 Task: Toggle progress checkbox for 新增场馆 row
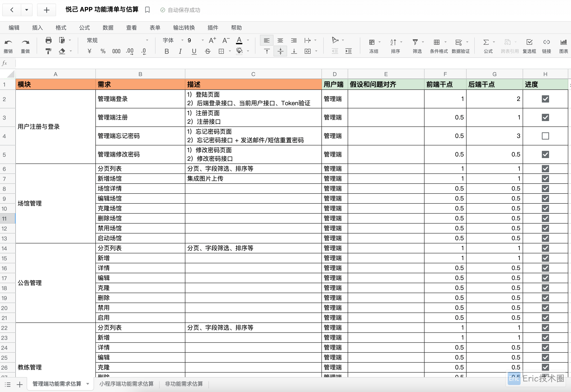[x=545, y=179]
